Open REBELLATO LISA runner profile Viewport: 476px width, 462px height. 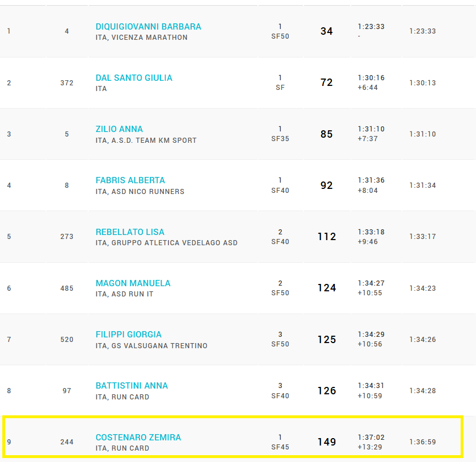130,232
